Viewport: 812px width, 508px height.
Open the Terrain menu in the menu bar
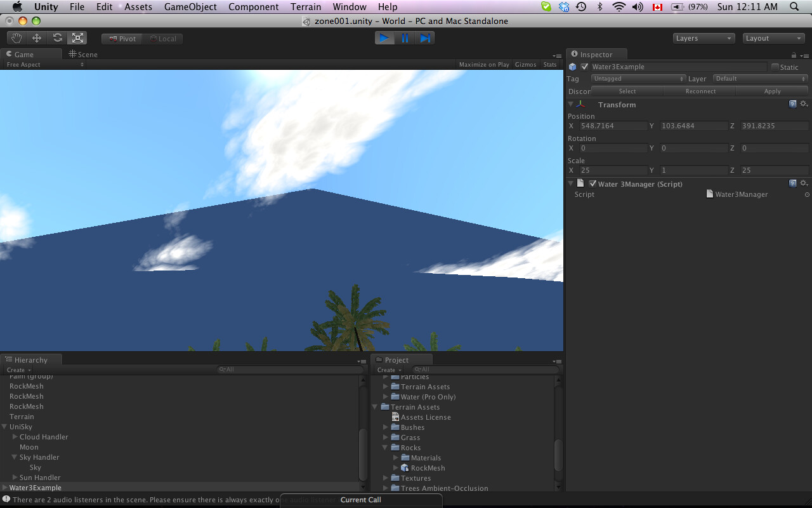tap(306, 6)
